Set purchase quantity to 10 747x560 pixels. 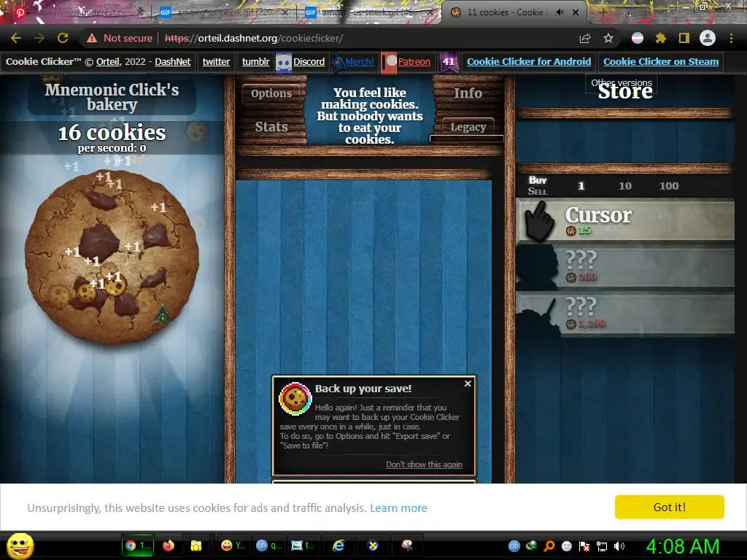(x=625, y=186)
